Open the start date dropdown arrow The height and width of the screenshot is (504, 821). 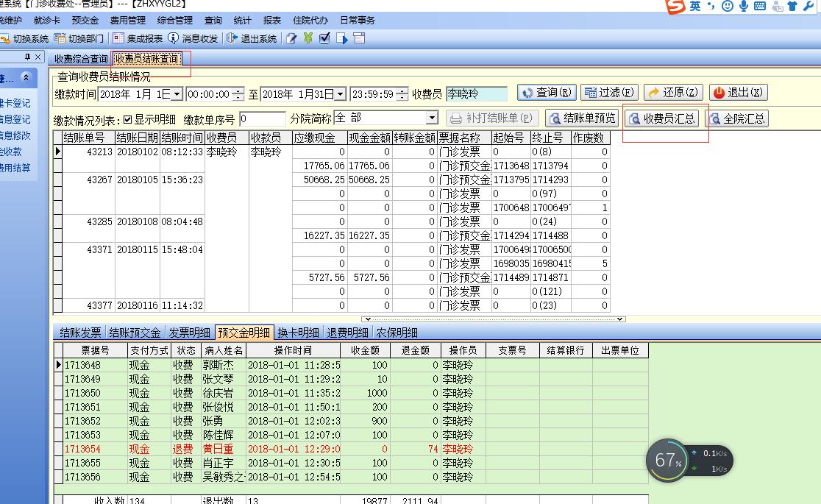click(x=177, y=94)
